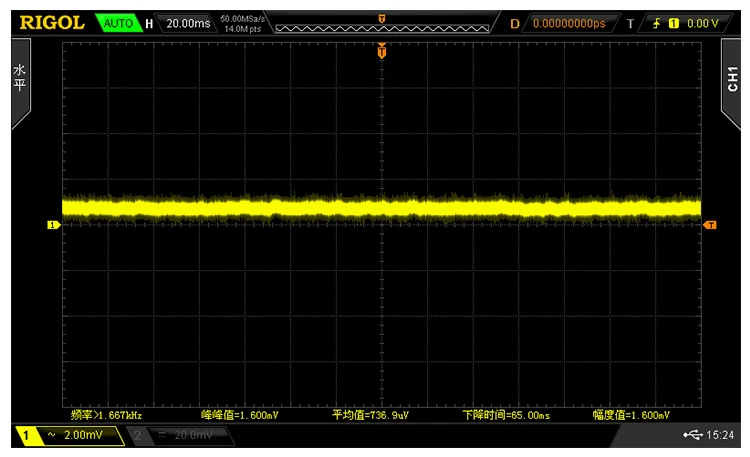The height and width of the screenshot is (457, 750).
Task: Click the channel 1 AC coupling symbol
Action: (52, 435)
